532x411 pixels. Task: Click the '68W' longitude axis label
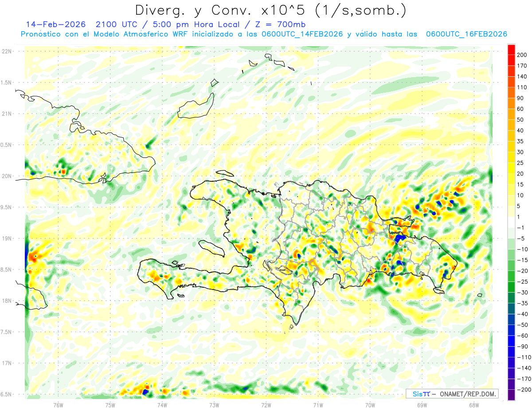tap(473, 404)
